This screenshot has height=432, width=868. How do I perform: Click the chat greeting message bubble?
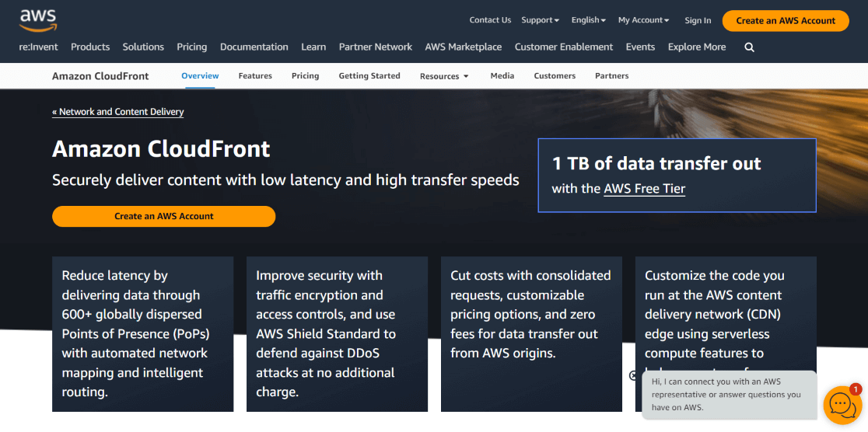[729, 395]
